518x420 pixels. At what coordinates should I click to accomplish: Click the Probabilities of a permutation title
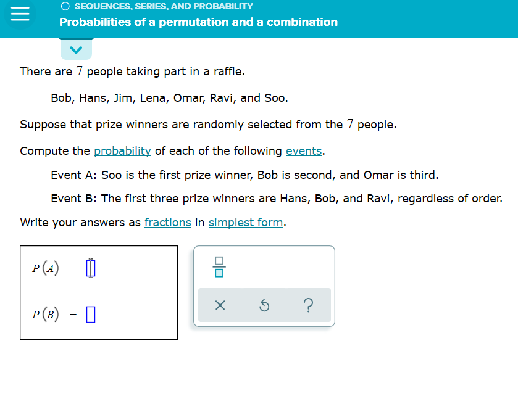[x=199, y=22]
